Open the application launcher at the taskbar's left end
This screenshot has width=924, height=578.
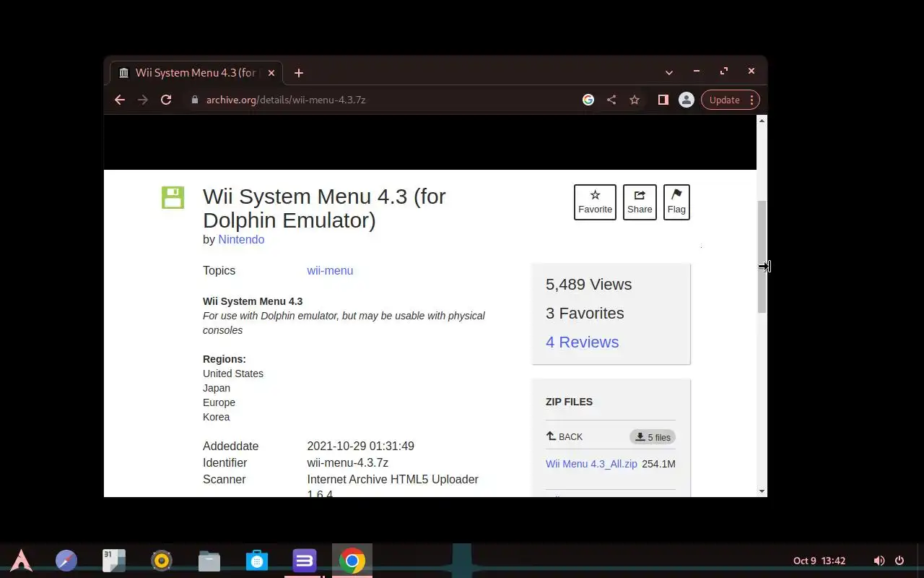point(21,561)
